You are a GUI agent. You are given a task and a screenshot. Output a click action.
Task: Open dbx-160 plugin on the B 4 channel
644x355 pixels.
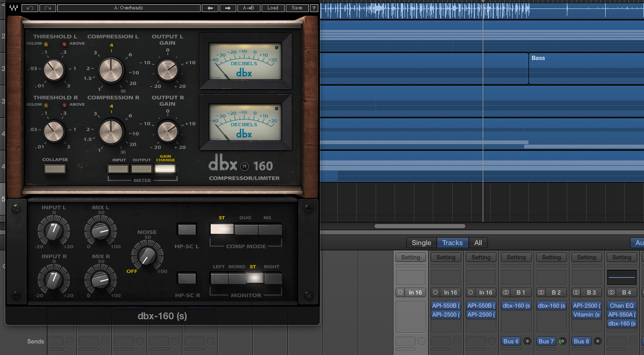(621, 323)
